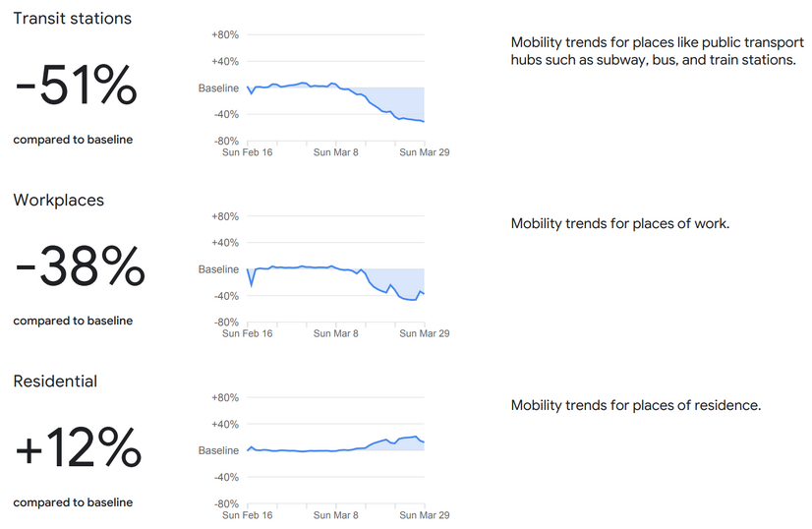
Task: Click the Transit stations heading
Action: [73, 18]
